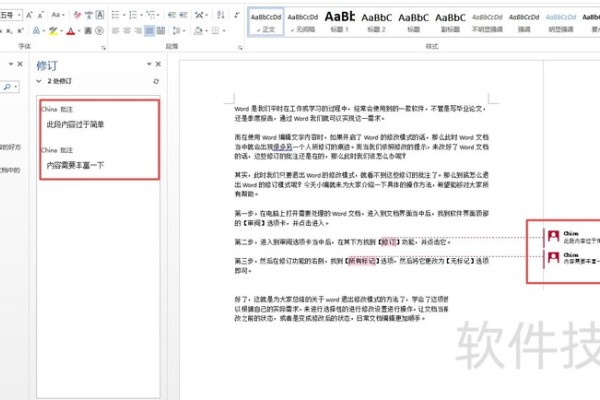Image resolution: width=600 pixels, height=400 pixels.
Task: Align paragraph text right
Action: [x=138, y=31]
